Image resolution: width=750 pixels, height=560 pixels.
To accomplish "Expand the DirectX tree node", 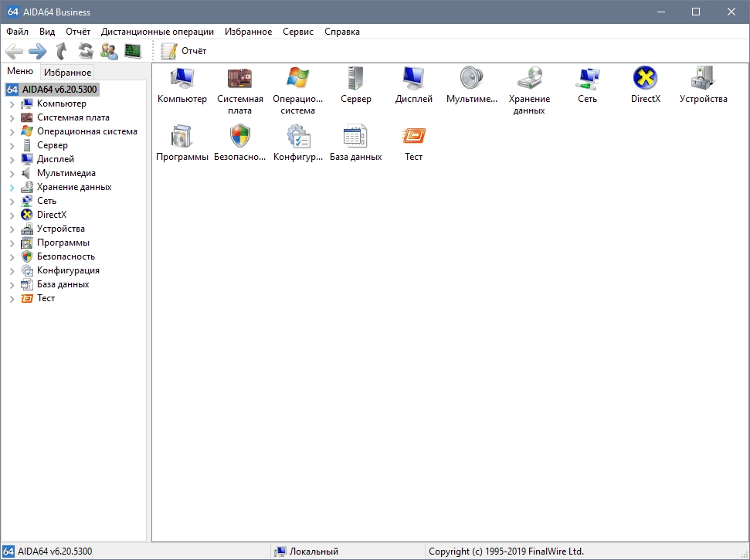I will tap(12, 216).
